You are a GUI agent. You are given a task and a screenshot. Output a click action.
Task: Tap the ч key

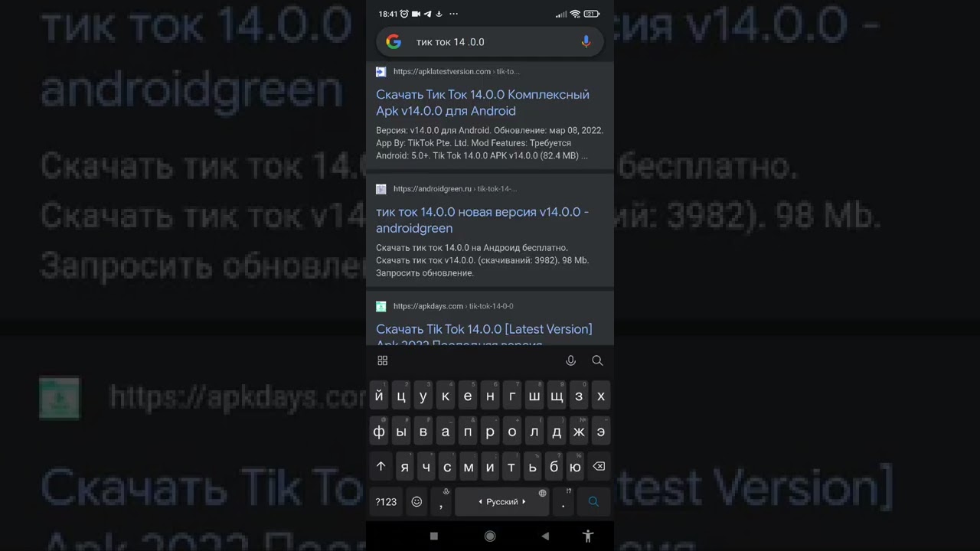[x=426, y=467]
